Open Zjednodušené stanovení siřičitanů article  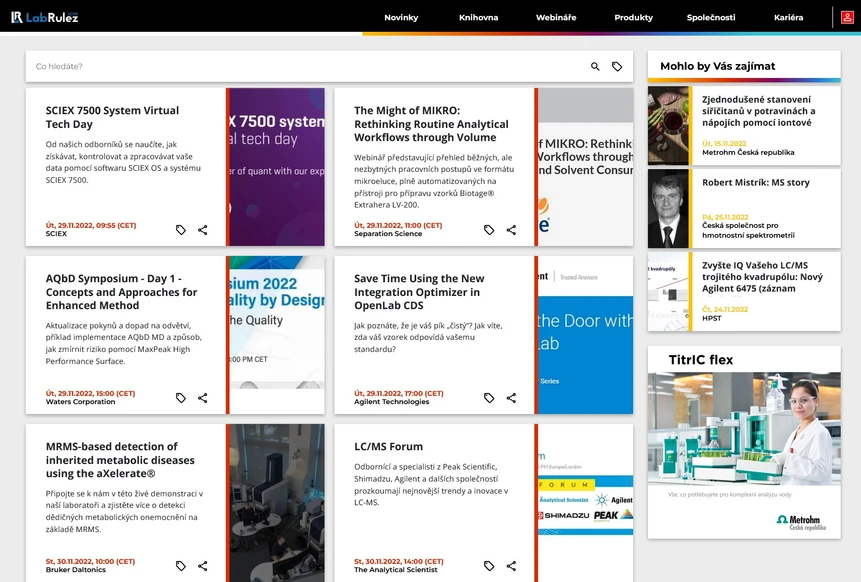(758, 111)
